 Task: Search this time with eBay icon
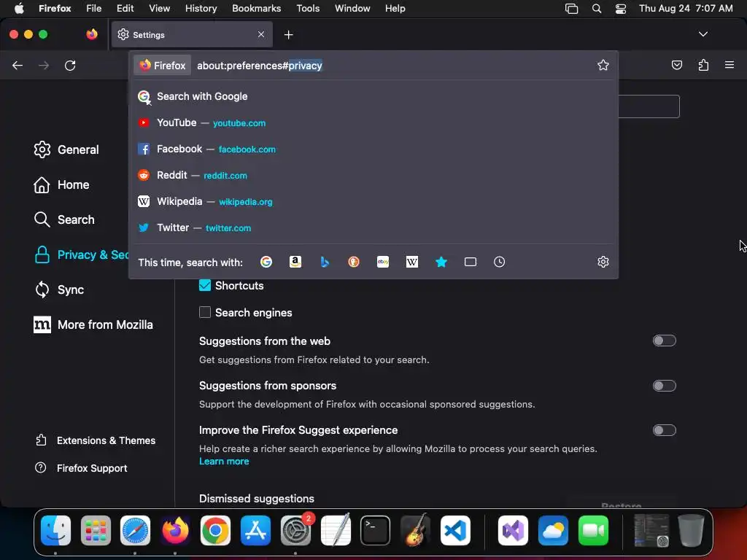point(383,262)
